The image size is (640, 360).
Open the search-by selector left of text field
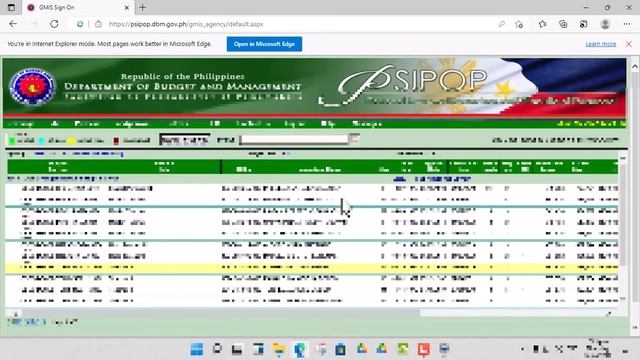[x=184, y=140]
